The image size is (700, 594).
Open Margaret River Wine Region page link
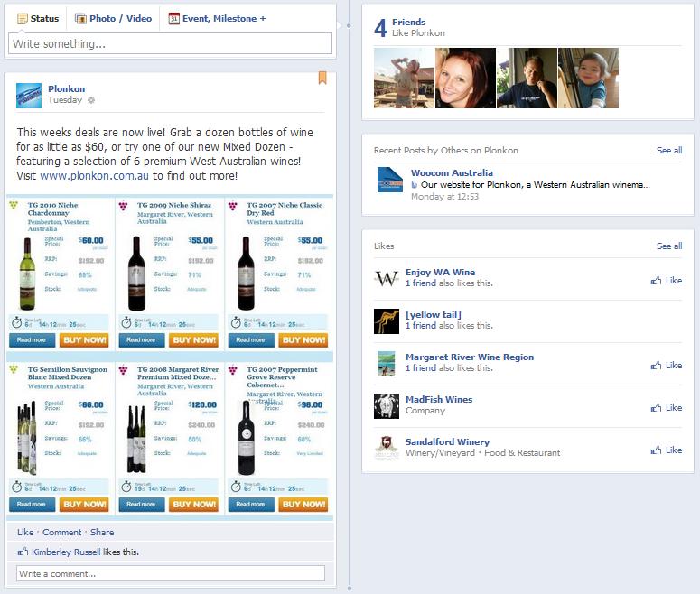tap(470, 357)
